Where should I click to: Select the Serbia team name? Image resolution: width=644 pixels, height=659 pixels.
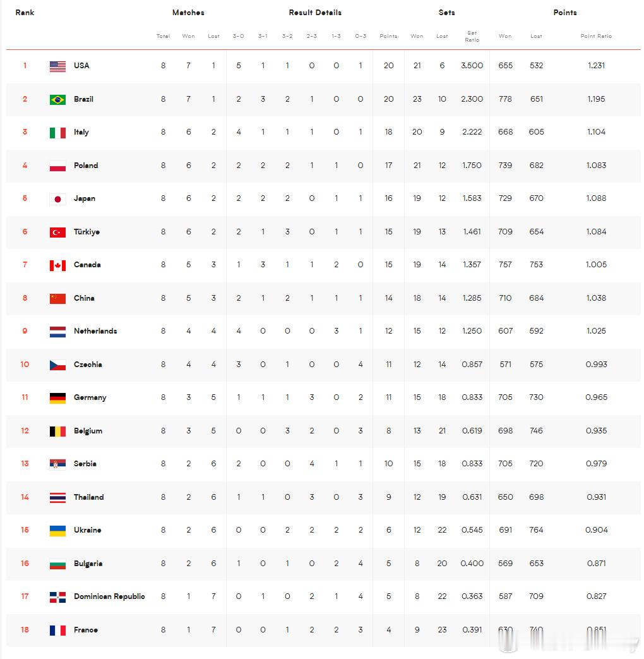click(x=85, y=464)
